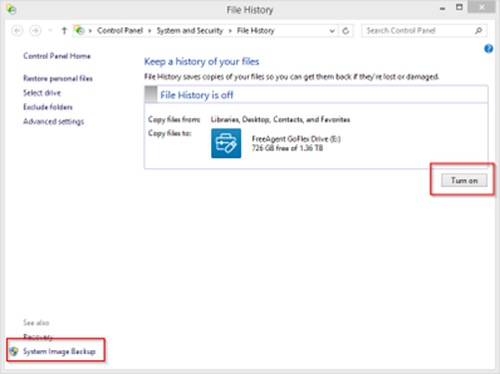The height and width of the screenshot is (374, 500).
Task: Click the arrow after Control Panel breadcrumb
Action: (x=150, y=31)
